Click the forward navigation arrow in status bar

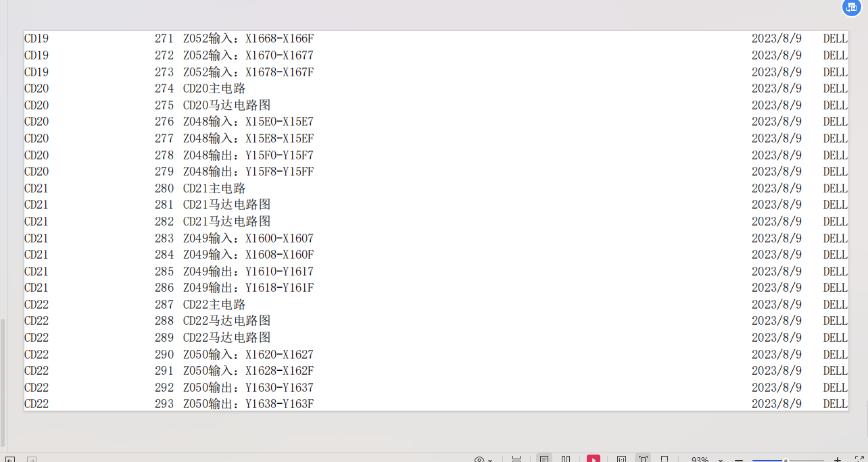click(x=31, y=460)
